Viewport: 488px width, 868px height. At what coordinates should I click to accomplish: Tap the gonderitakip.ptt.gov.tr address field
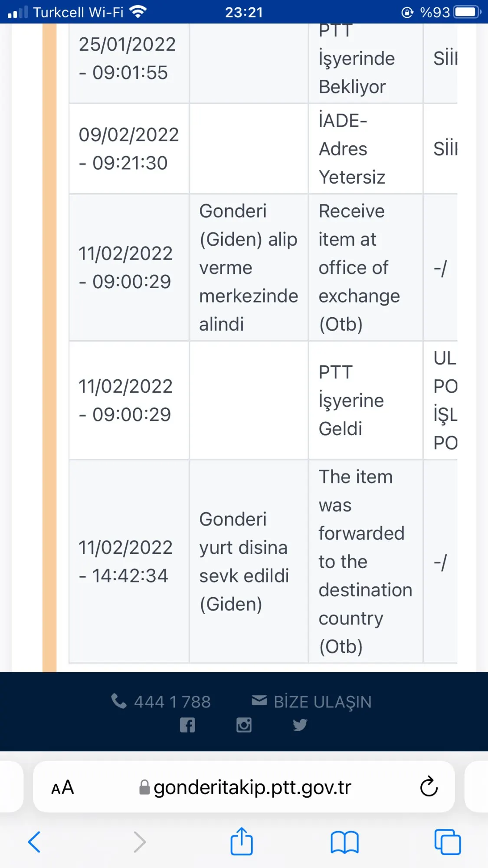(x=252, y=787)
